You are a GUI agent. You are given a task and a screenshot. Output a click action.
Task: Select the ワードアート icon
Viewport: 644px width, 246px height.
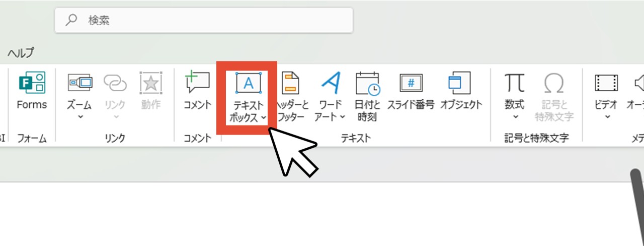coord(331,83)
